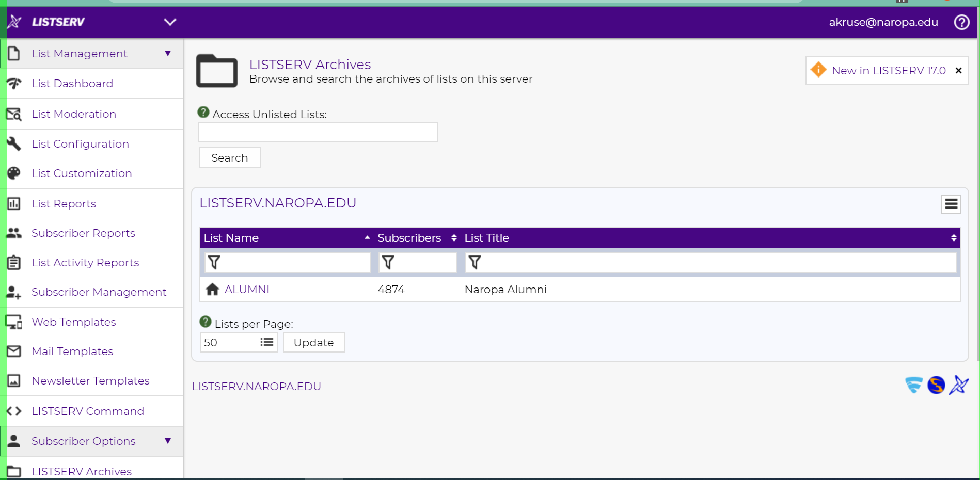Click the Subscriber Options person icon

click(x=14, y=441)
